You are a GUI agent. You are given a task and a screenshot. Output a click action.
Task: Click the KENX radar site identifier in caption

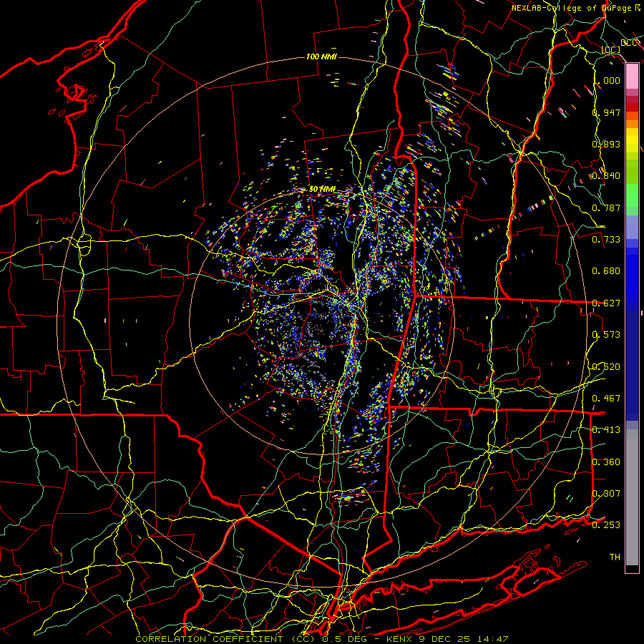399,639
